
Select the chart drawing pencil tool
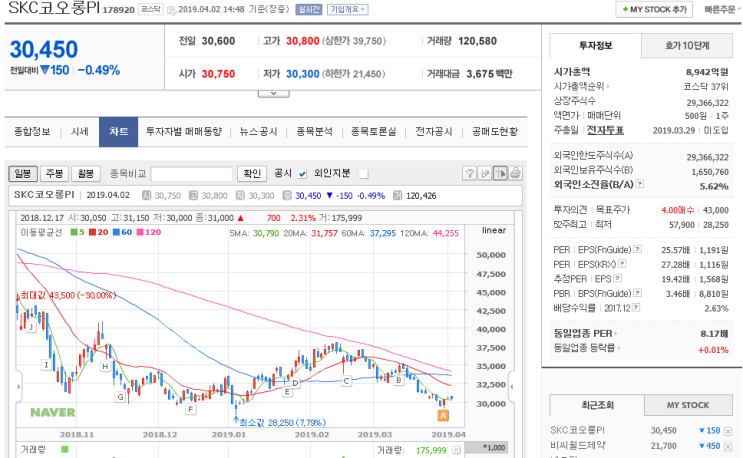(x=484, y=173)
